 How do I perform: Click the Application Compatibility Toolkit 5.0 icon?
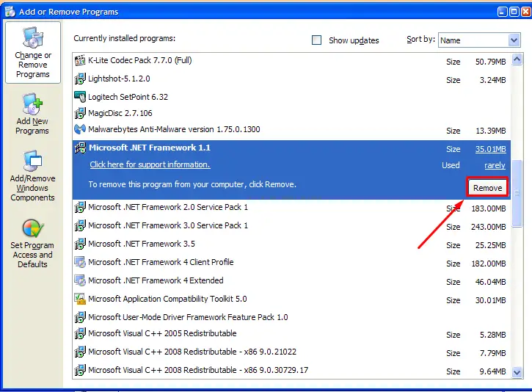[x=80, y=299]
